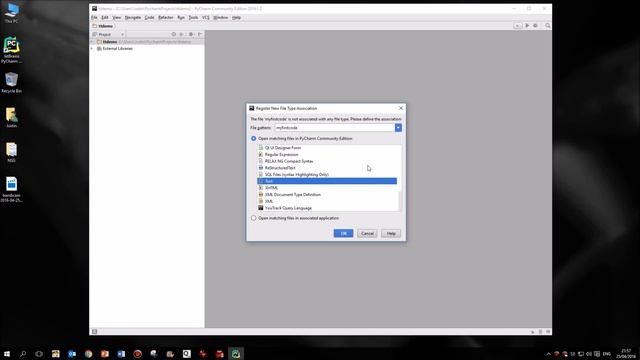
Task: Open the File pattern dropdown arrow
Action: coord(398,128)
